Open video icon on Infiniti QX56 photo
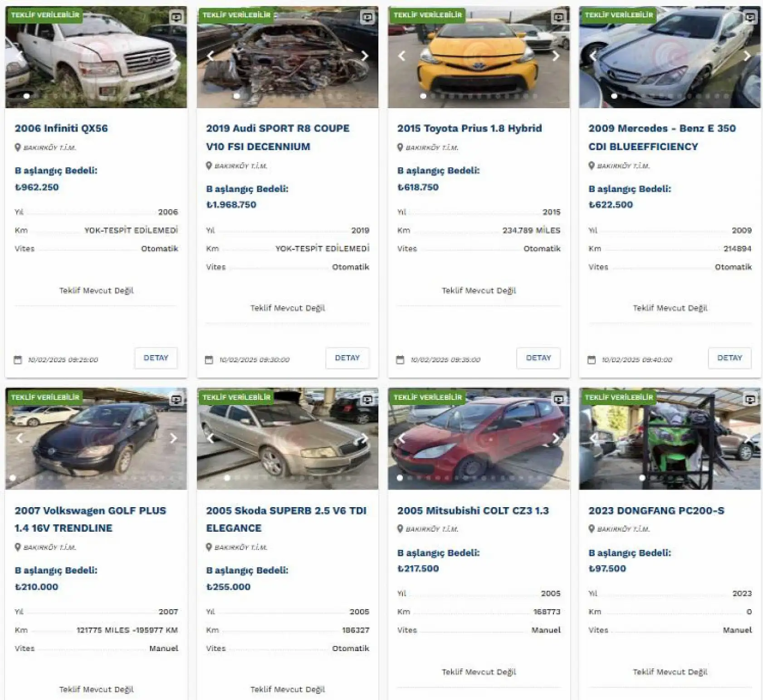 click(176, 18)
